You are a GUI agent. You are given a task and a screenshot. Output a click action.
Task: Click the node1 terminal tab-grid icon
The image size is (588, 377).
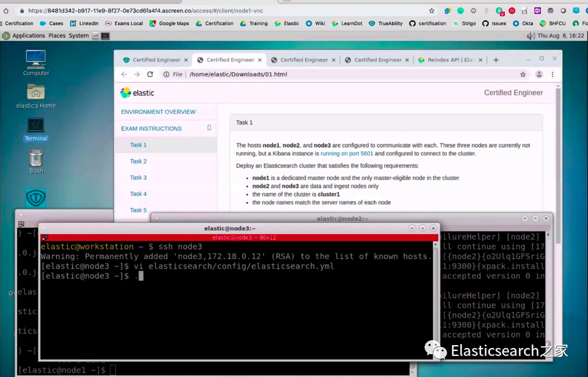point(21,224)
